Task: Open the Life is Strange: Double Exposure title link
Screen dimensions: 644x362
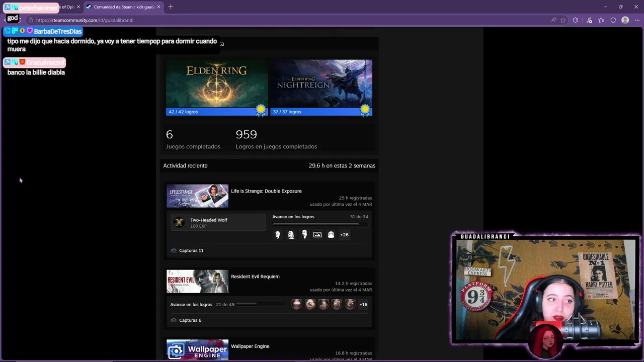Action: pyautogui.click(x=266, y=191)
